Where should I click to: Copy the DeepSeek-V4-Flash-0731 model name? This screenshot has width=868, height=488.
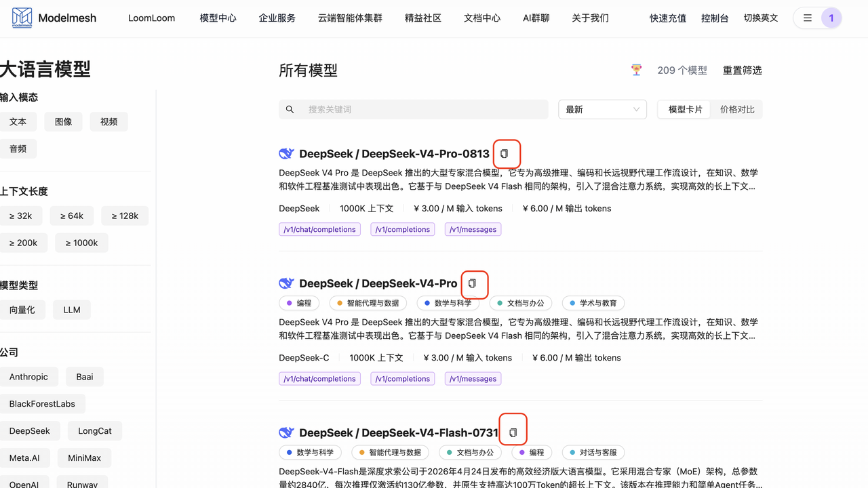pos(513,432)
